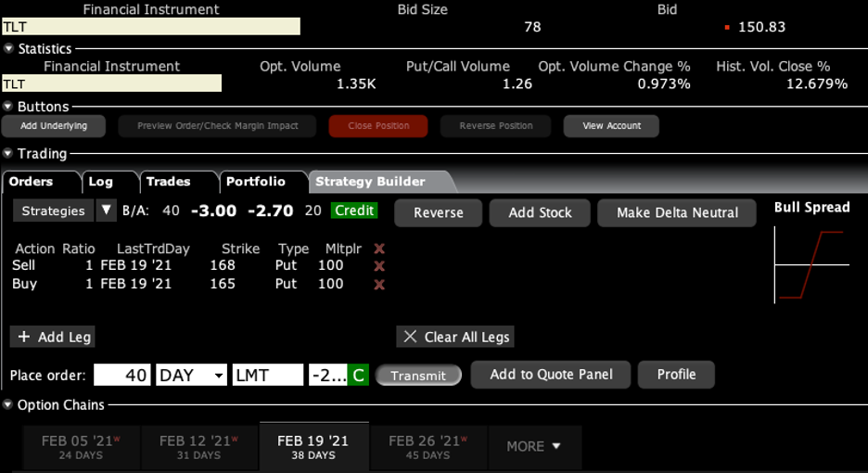Switch to the Portfolio tab
The width and height of the screenshot is (868, 473).
255,182
